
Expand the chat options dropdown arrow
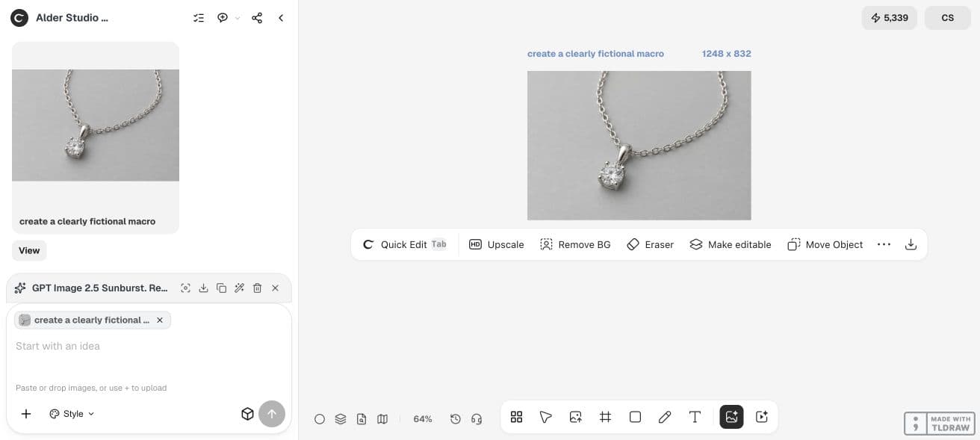point(238,18)
